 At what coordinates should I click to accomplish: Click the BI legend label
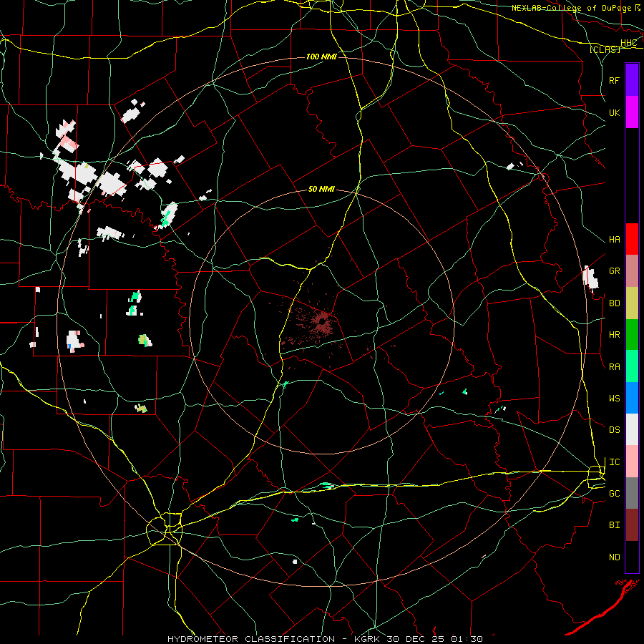614,525
